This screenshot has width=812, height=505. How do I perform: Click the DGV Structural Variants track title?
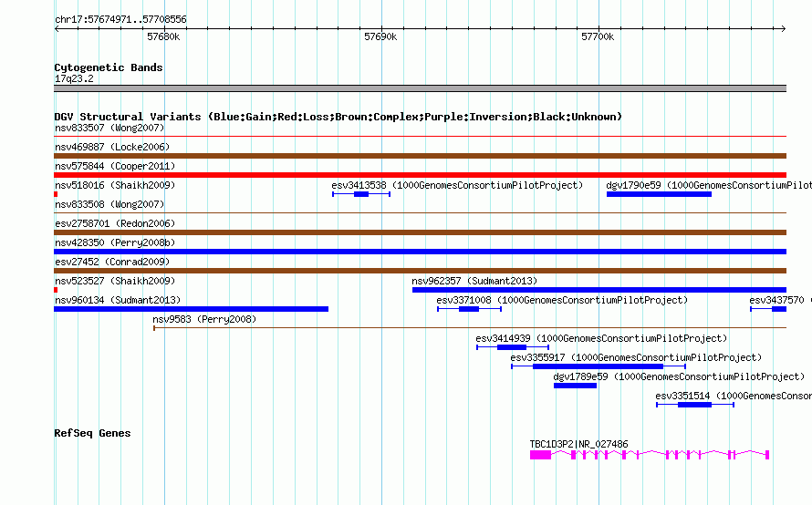click(338, 117)
